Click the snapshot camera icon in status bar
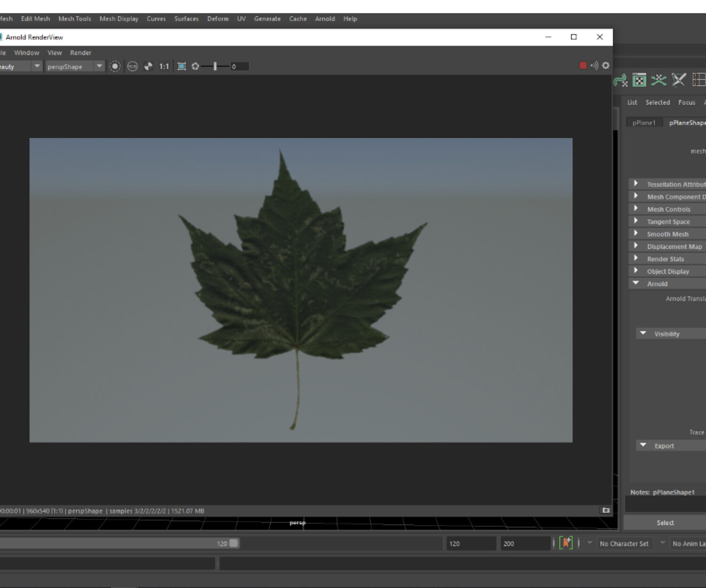 pos(606,510)
